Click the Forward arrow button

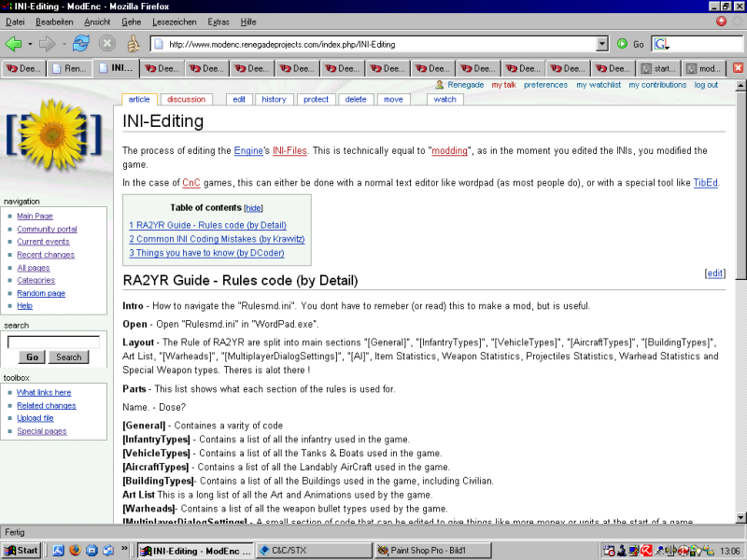coord(48,44)
